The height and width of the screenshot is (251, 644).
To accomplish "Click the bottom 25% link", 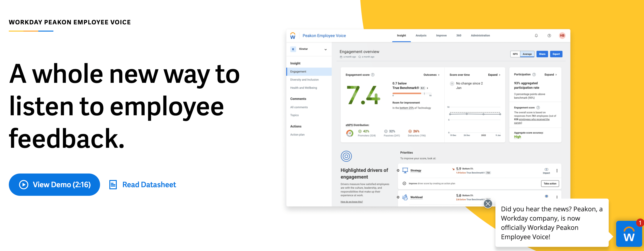I will pyautogui.click(x=407, y=108).
